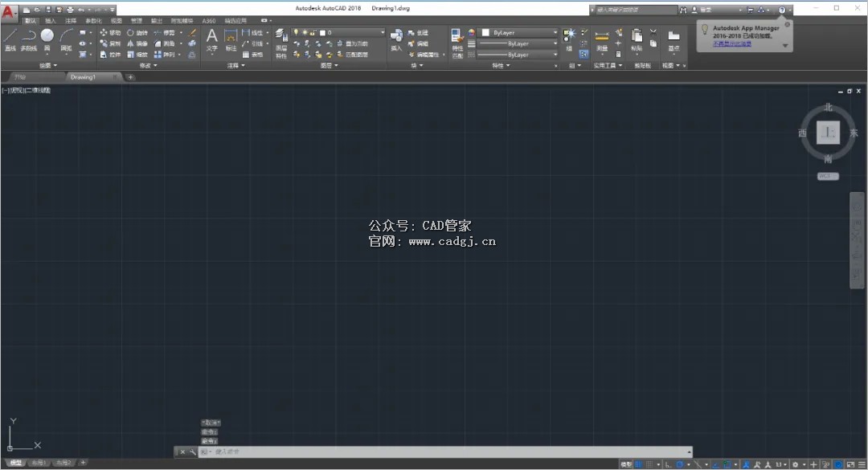Toggle polar tracking in status bar
This screenshot has width=868, height=470.
tap(680, 464)
